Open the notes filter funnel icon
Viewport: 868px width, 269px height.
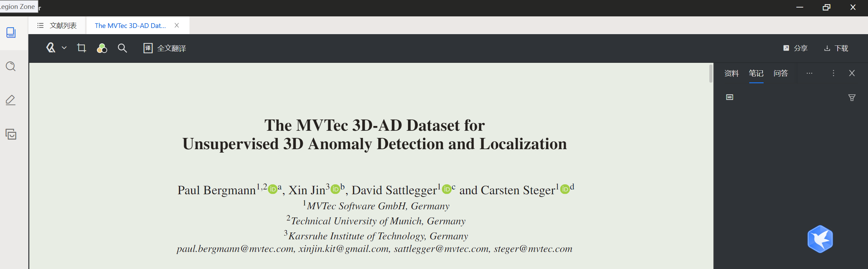[x=852, y=98]
